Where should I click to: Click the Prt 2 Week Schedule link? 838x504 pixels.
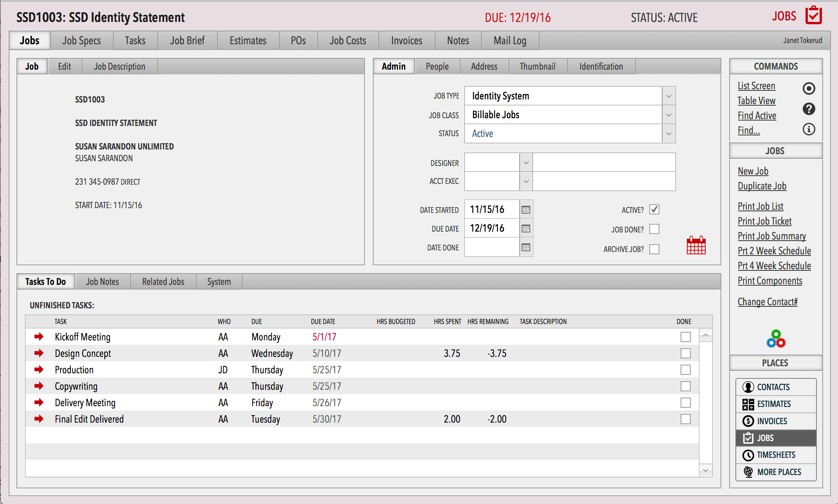pos(774,251)
